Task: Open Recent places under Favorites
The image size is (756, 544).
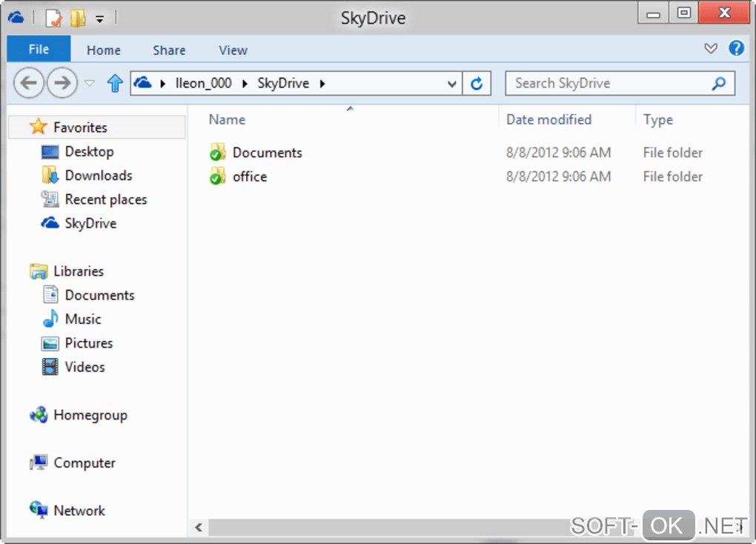Action: point(105,199)
